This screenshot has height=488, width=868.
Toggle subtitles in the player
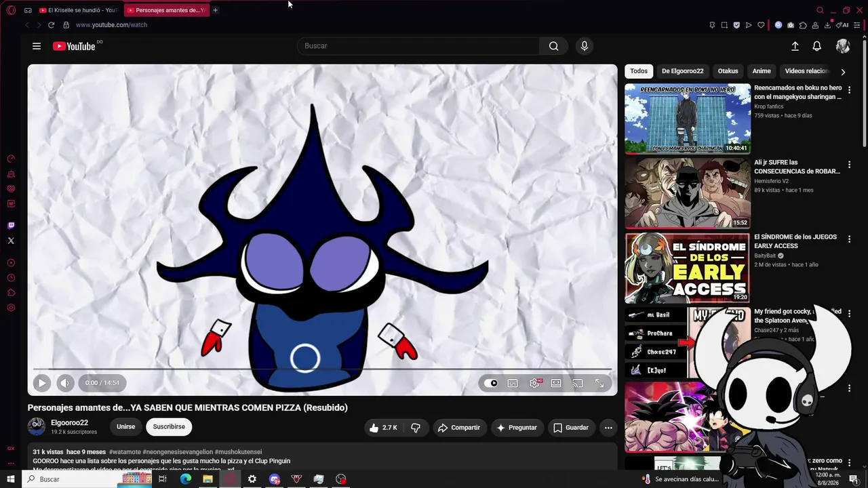tap(513, 383)
